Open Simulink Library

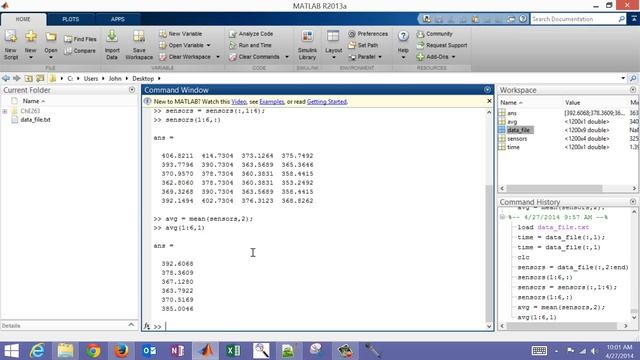[x=307, y=45]
